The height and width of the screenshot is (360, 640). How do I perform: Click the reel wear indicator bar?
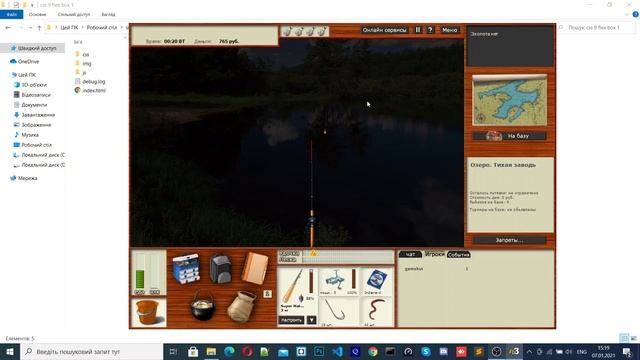(353, 279)
